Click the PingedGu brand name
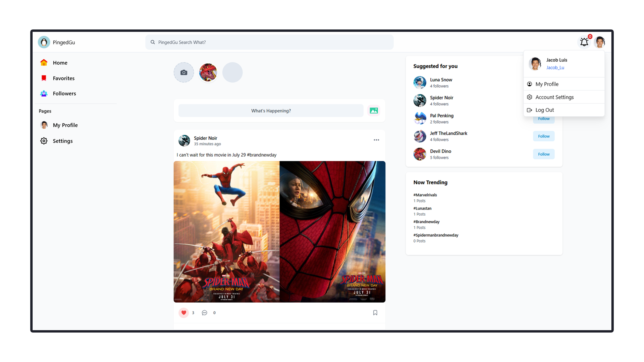Image resolution: width=644 pixels, height=362 pixels. click(x=64, y=42)
